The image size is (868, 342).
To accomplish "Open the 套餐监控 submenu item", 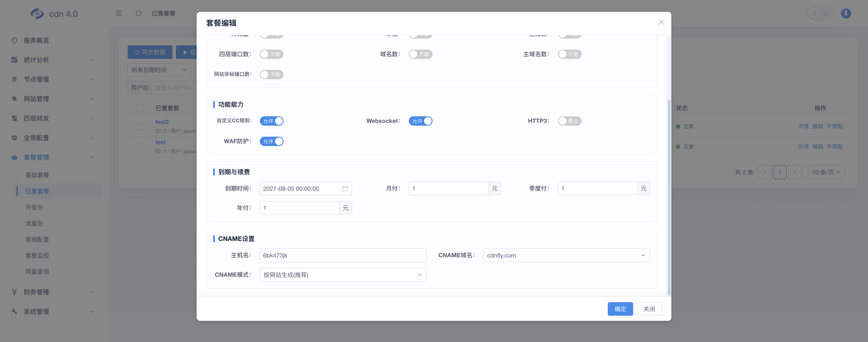I will click(x=37, y=256).
